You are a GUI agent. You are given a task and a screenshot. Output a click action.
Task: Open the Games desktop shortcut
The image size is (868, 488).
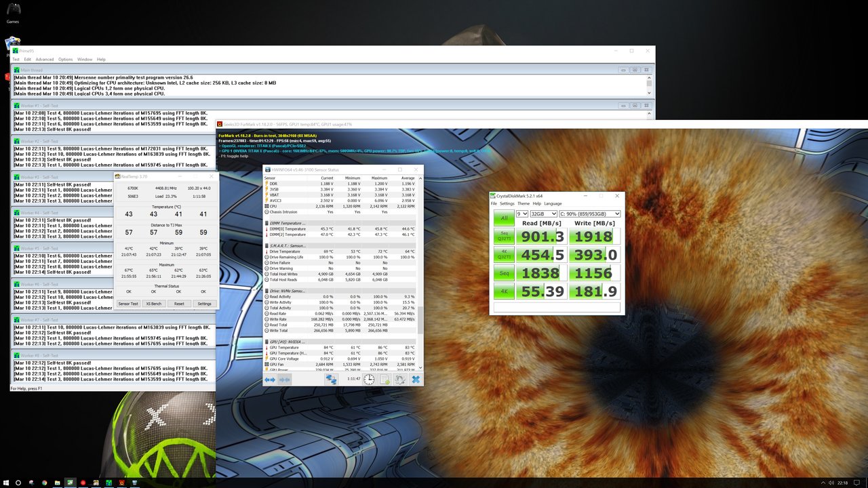(13, 12)
